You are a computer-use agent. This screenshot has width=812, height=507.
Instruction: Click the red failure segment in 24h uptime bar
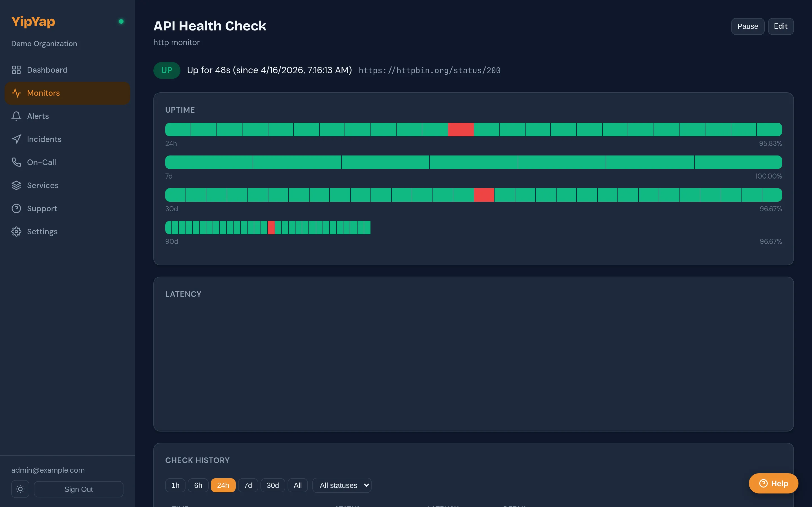click(x=461, y=129)
